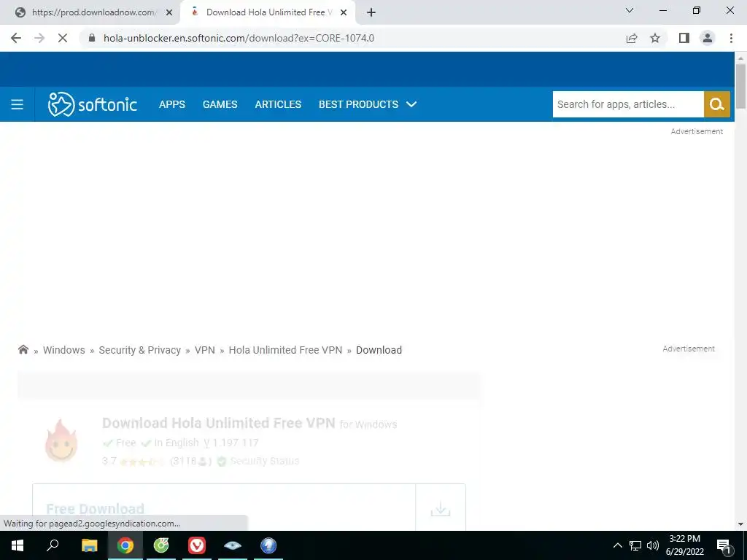Open the eye icon app in taskbar
The height and width of the screenshot is (560, 747).
(233, 545)
